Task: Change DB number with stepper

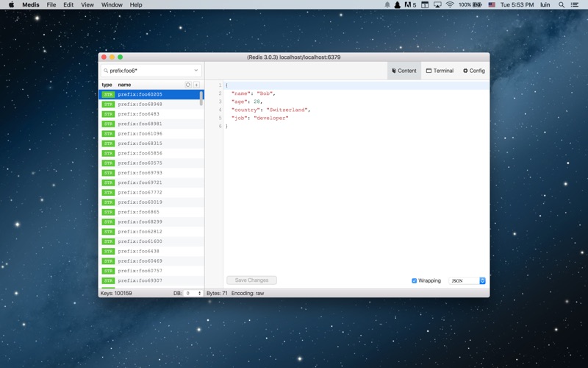Action: point(199,293)
